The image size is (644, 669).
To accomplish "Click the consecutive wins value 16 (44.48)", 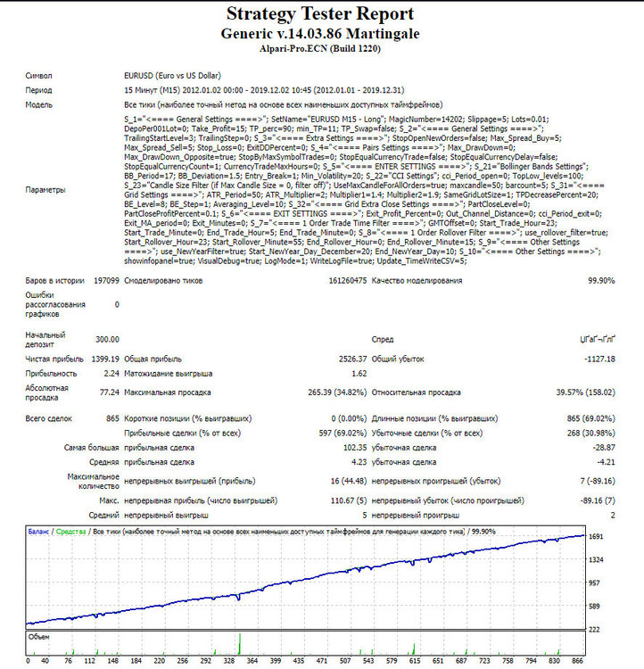I will click(349, 481).
